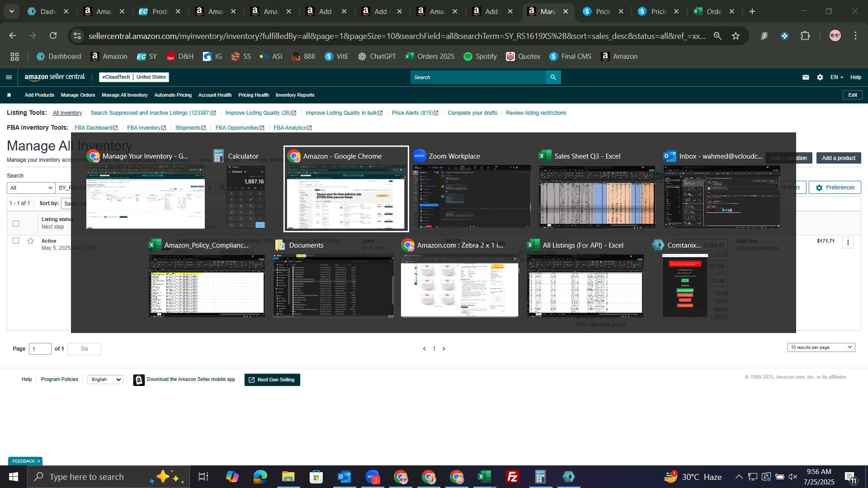Click the Preferences button
Screen dimensions: 868x488
pyautogui.click(x=835, y=188)
